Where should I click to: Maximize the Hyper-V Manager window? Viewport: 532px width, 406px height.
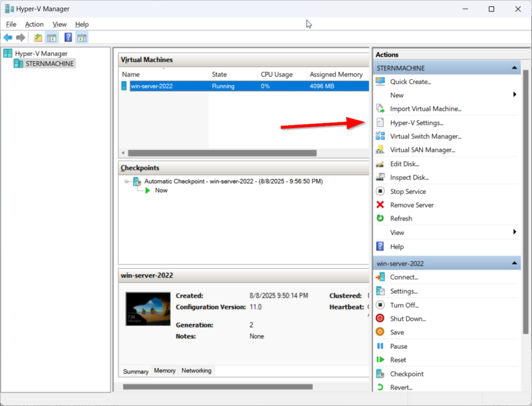point(491,9)
